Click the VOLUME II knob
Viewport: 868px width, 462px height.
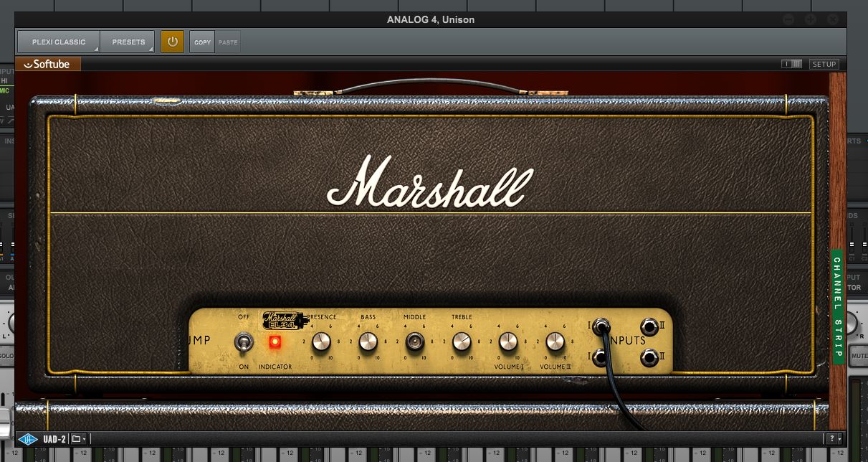[x=555, y=341]
